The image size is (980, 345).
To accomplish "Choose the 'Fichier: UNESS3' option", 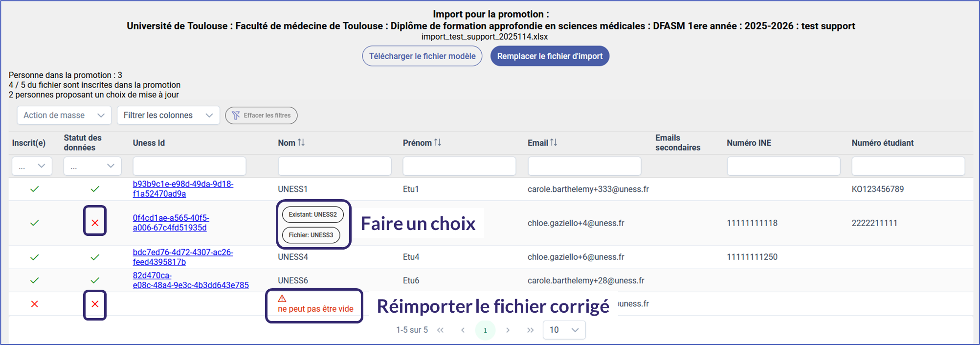I will point(311,235).
